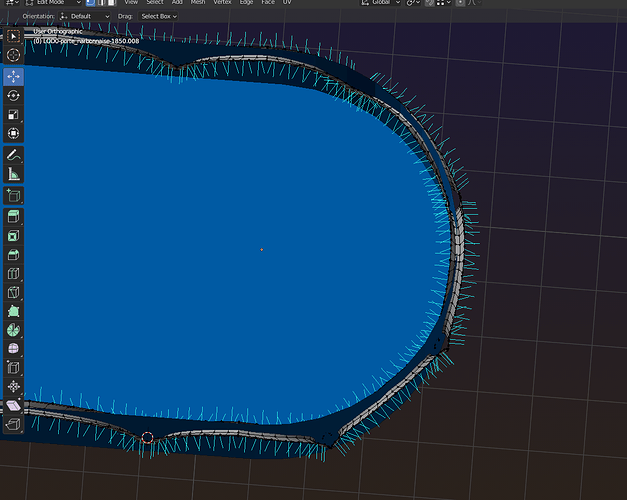Screen dimensions: 627x500
Task: Select the Transform tool
Action: (x=13, y=133)
